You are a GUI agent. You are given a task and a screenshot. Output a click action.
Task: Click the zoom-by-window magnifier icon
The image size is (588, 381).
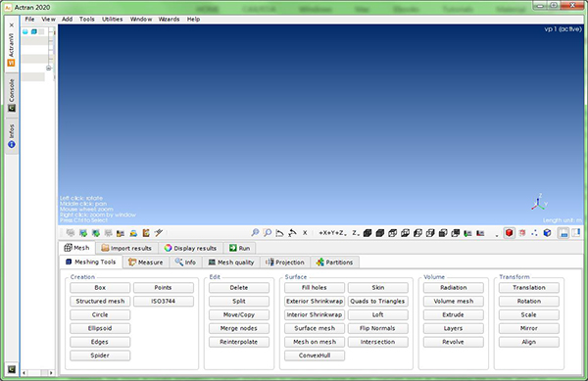coord(268,233)
